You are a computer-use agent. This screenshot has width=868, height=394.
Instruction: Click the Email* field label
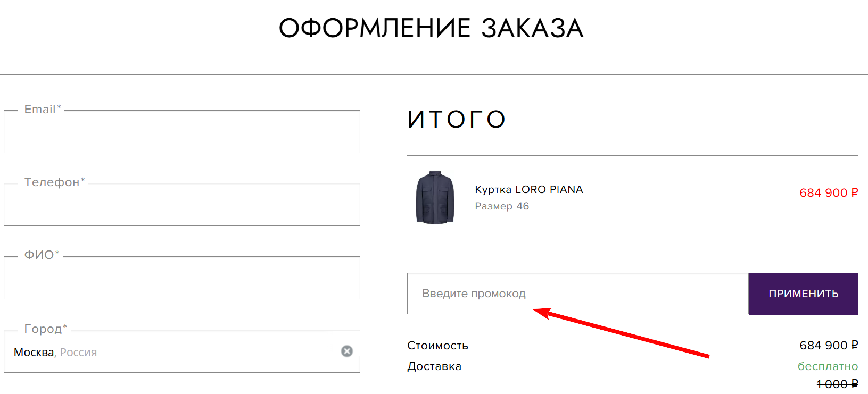[43, 110]
